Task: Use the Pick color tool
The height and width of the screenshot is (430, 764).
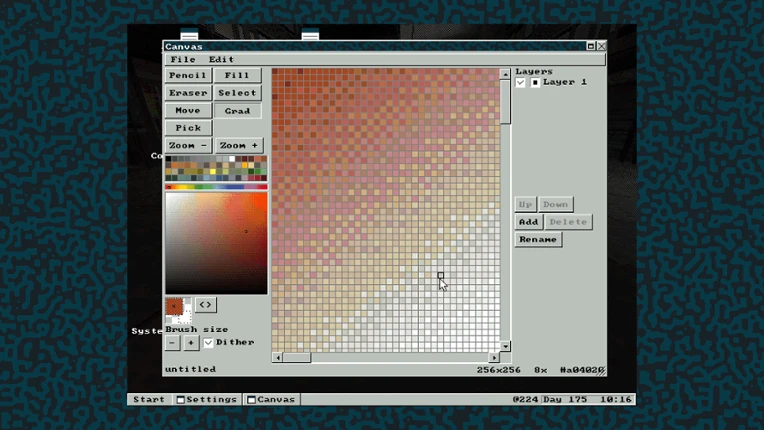Action: click(x=188, y=128)
